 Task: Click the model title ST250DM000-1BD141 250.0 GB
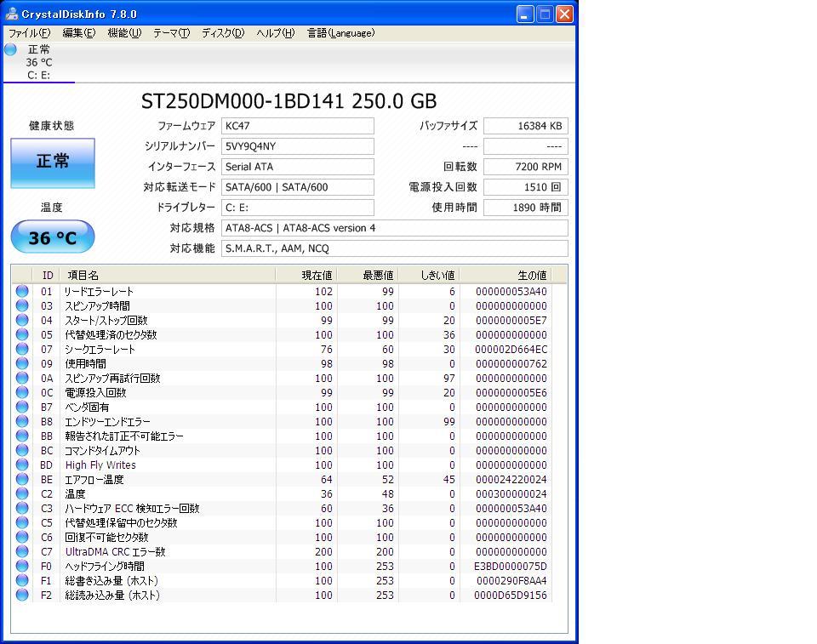tap(289, 101)
